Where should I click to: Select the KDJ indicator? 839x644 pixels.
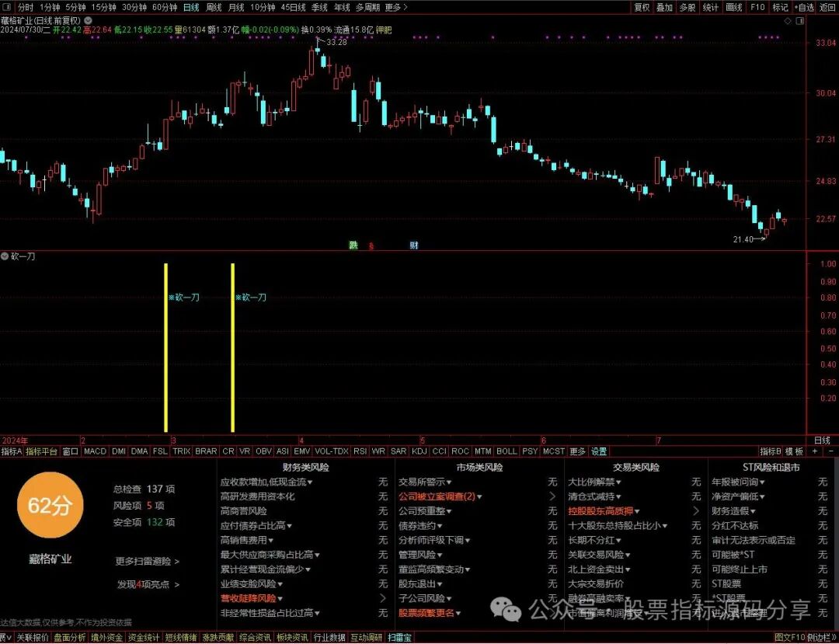pos(419,451)
